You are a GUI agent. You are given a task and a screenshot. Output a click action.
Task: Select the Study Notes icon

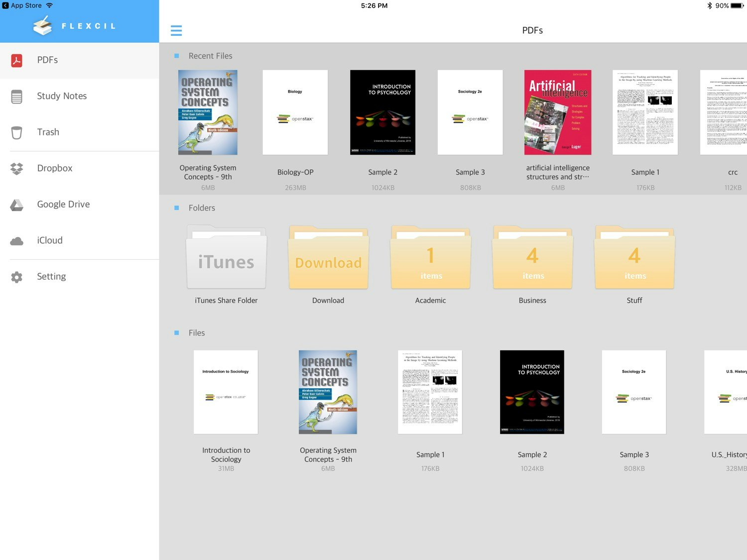pos(16,96)
